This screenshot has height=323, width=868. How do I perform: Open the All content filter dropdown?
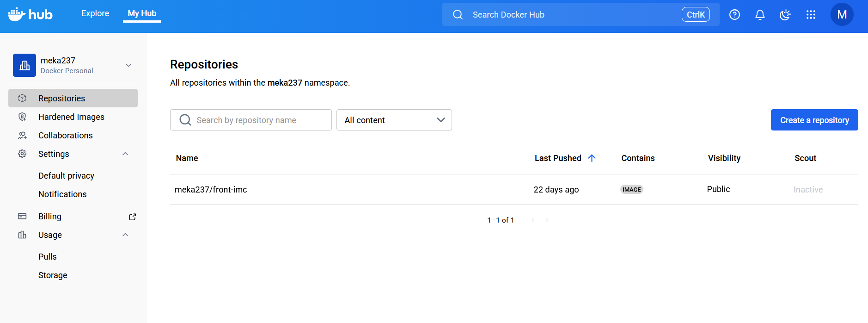pyautogui.click(x=394, y=120)
